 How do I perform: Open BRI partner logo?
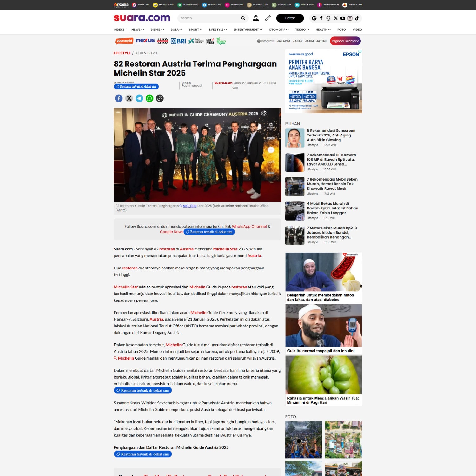(x=178, y=41)
